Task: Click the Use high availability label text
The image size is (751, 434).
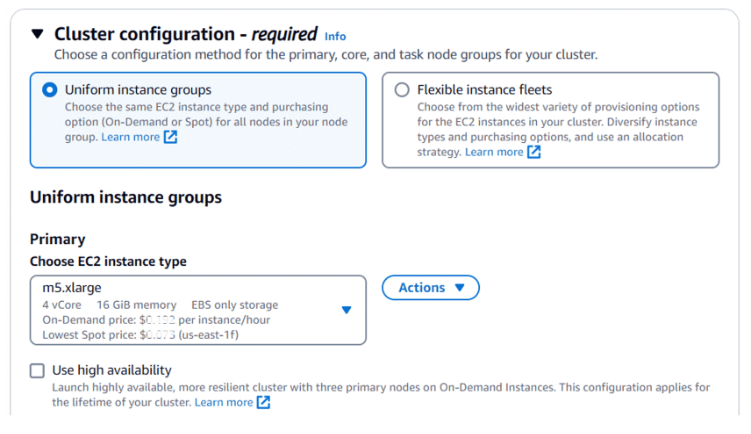Action: 112,370
